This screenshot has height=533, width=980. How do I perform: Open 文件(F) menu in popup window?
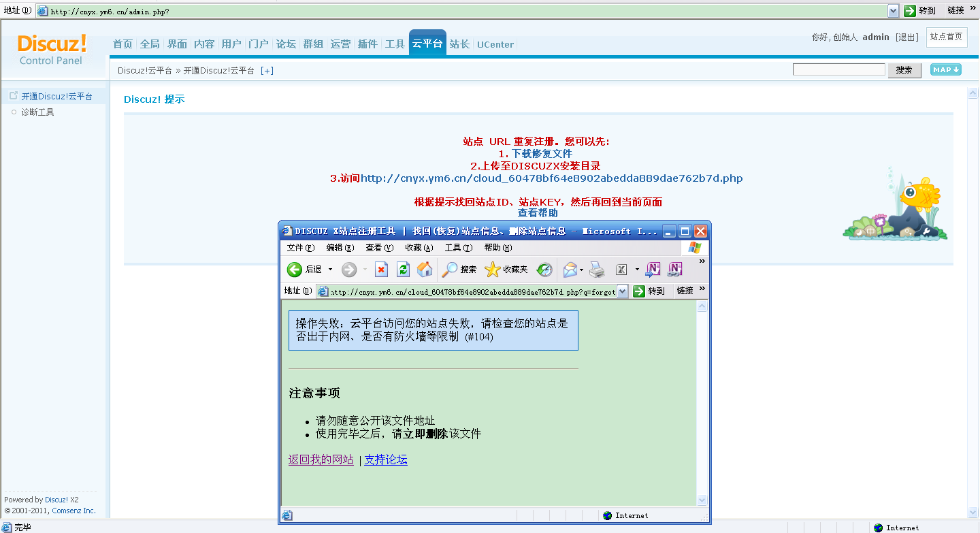[301, 248]
